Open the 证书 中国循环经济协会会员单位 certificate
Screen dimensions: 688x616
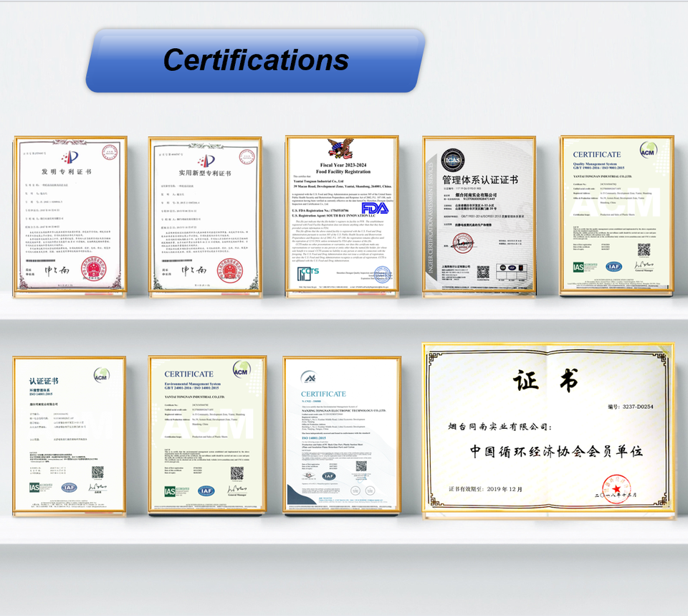548,429
